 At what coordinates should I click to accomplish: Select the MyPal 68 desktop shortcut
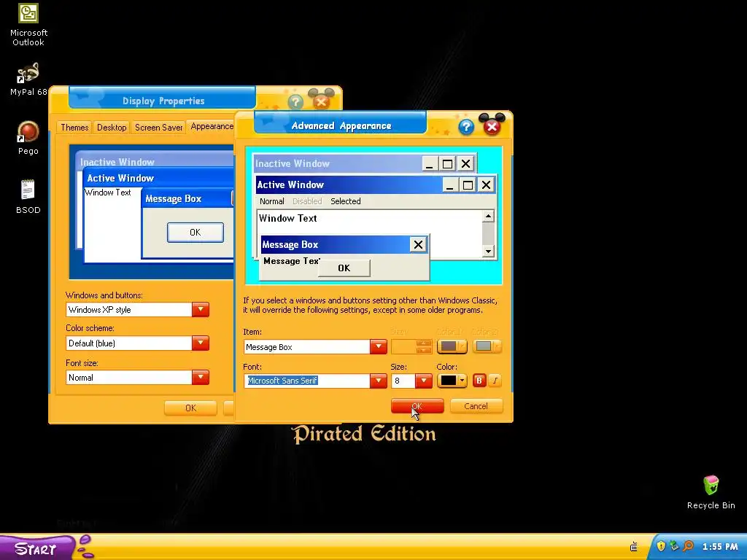point(28,79)
